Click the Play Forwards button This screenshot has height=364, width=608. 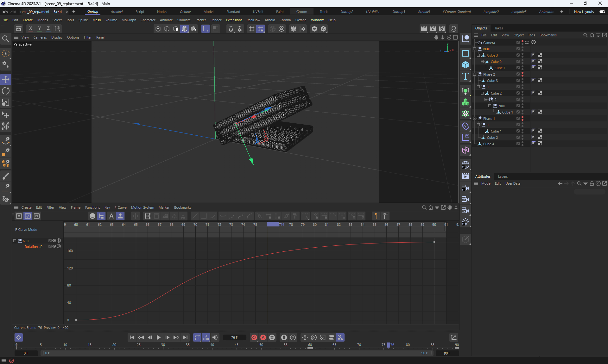(x=158, y=337)
